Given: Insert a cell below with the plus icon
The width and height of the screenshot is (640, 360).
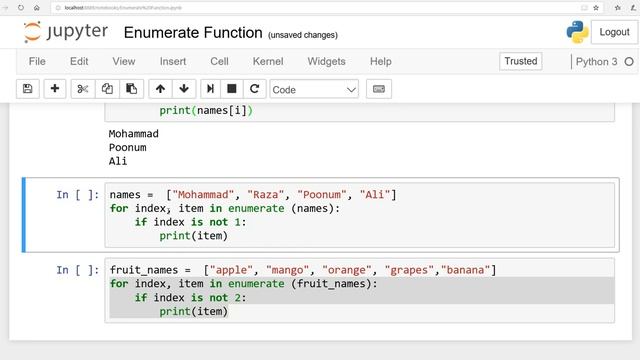Looking at the screenshot, I should pos(55,89).
